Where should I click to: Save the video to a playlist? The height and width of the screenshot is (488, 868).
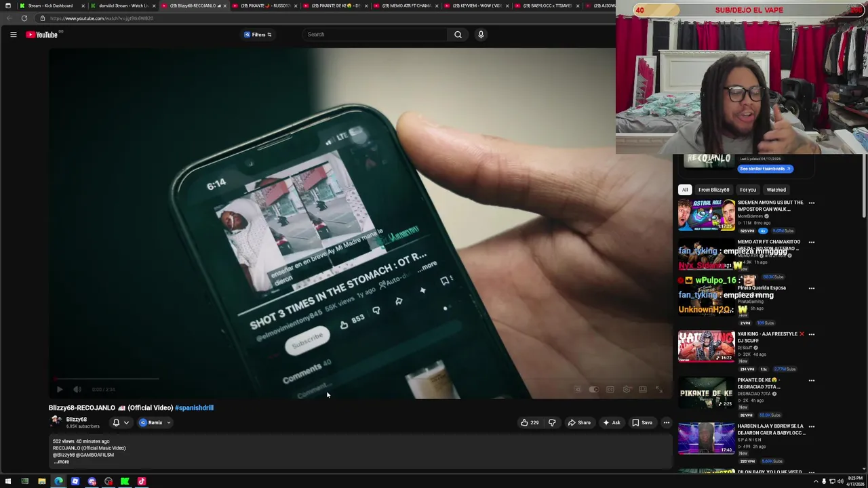(642, 422)
